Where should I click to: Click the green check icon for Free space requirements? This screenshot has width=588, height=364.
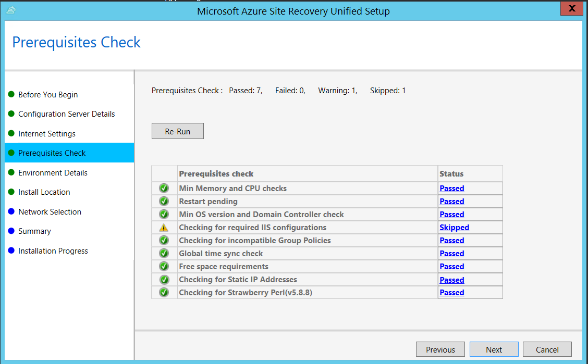(164, 266)
